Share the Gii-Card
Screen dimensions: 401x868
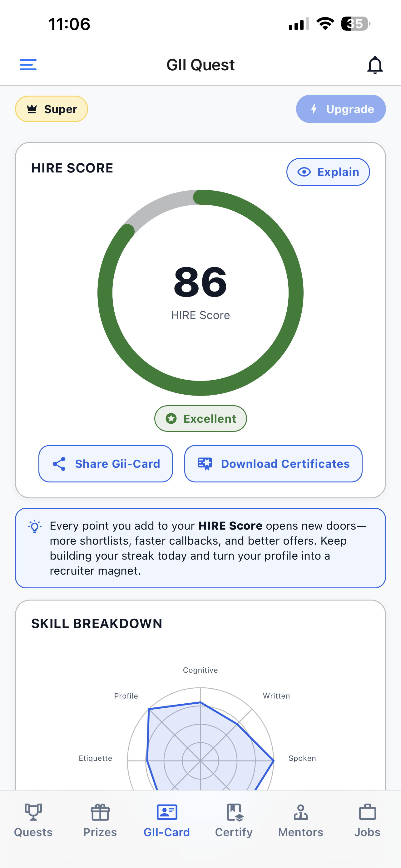click(106, 464)
